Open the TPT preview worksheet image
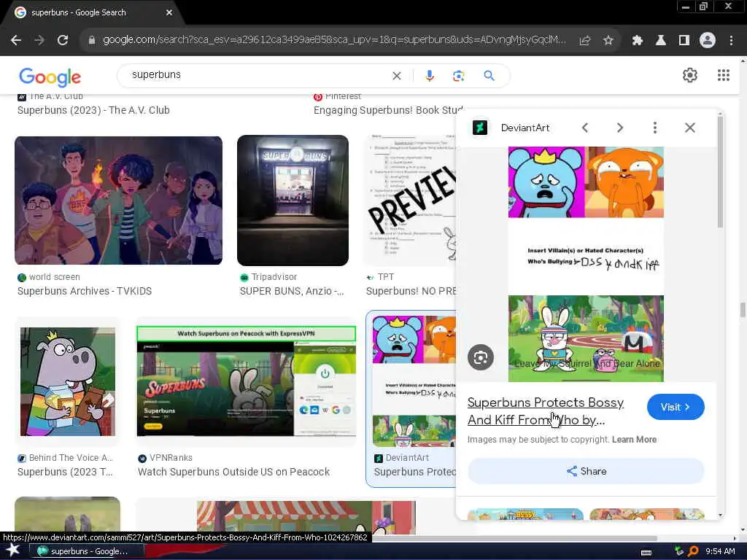 tap(411, 201)
